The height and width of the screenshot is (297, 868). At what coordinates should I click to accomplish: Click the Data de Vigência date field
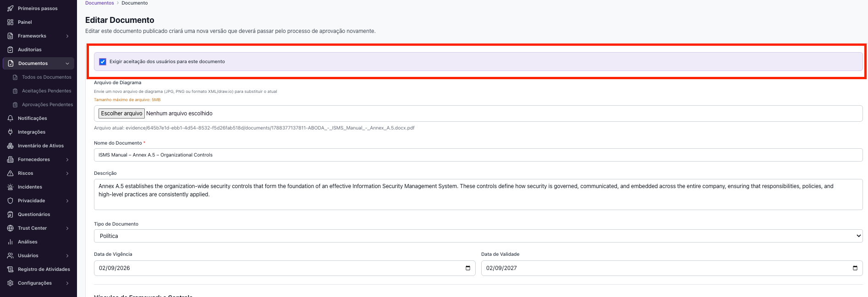[285, 268]
